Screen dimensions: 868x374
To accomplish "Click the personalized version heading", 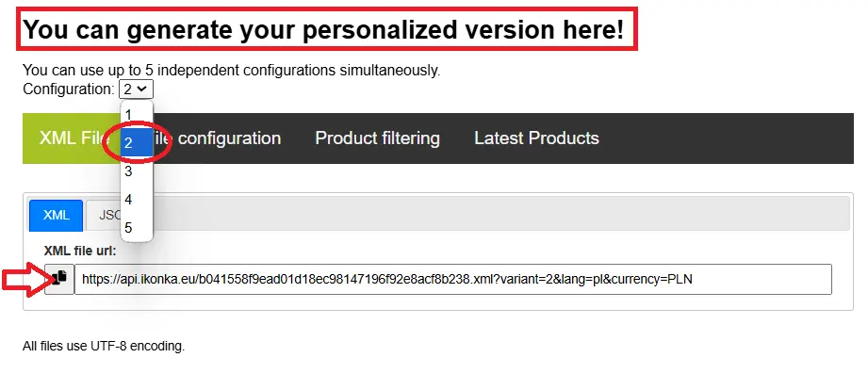I will point(323,29).
